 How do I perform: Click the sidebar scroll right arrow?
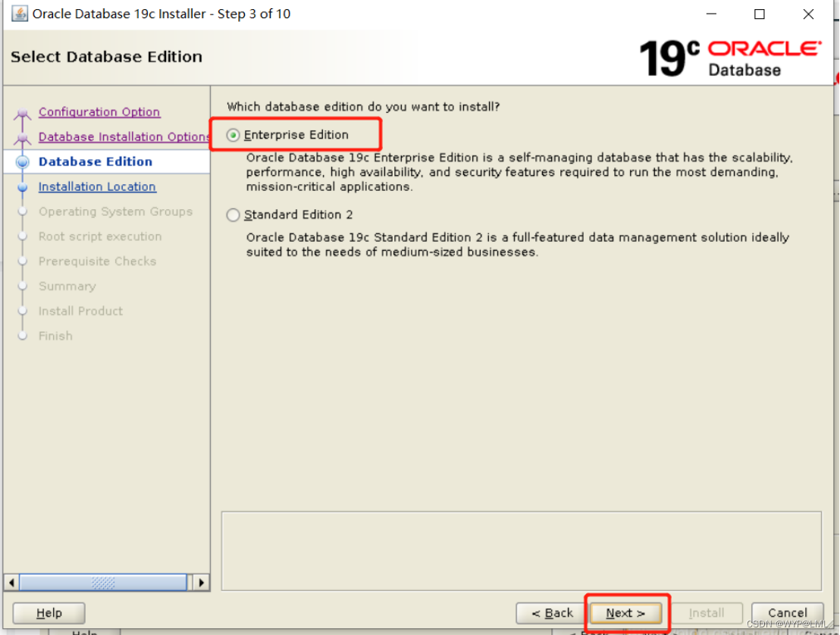pyautogui.click(x=201, y=582)
